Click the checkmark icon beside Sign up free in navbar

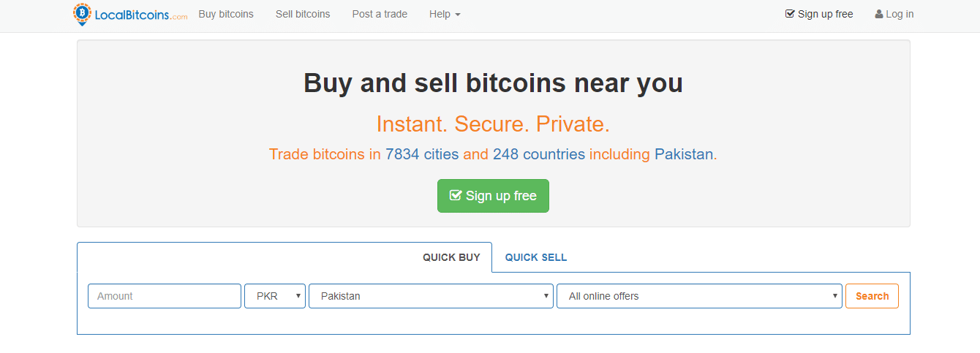[790, 14]
